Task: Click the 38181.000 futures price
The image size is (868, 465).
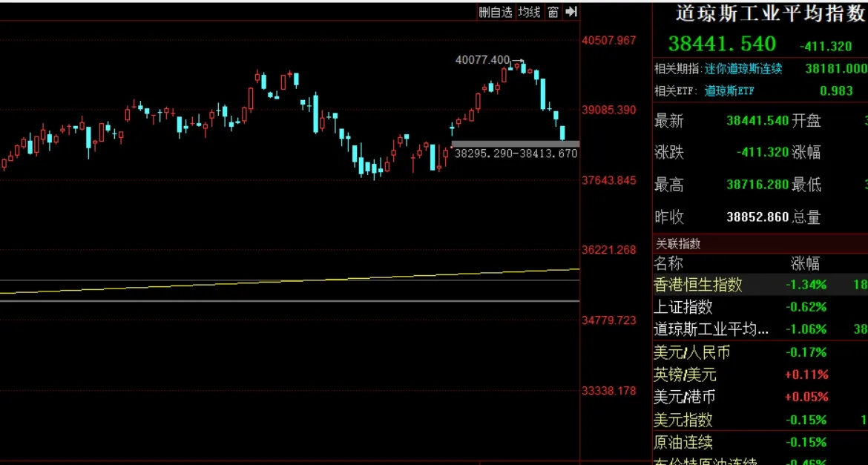Action: point(836,69)
